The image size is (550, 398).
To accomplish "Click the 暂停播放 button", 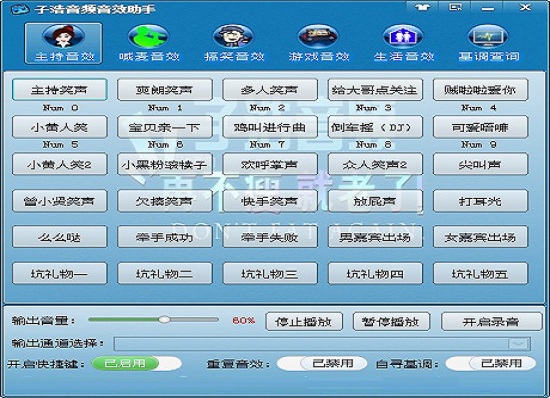I will click(391, 322).
